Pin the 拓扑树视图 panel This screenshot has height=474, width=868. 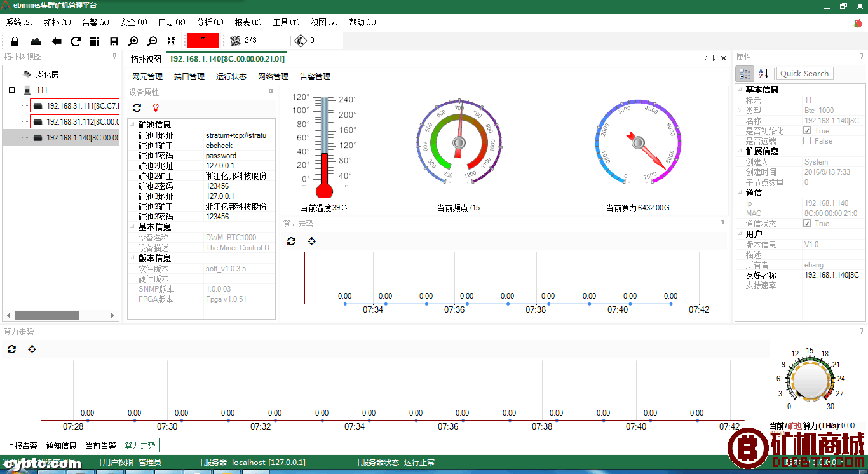coord(114,57)
